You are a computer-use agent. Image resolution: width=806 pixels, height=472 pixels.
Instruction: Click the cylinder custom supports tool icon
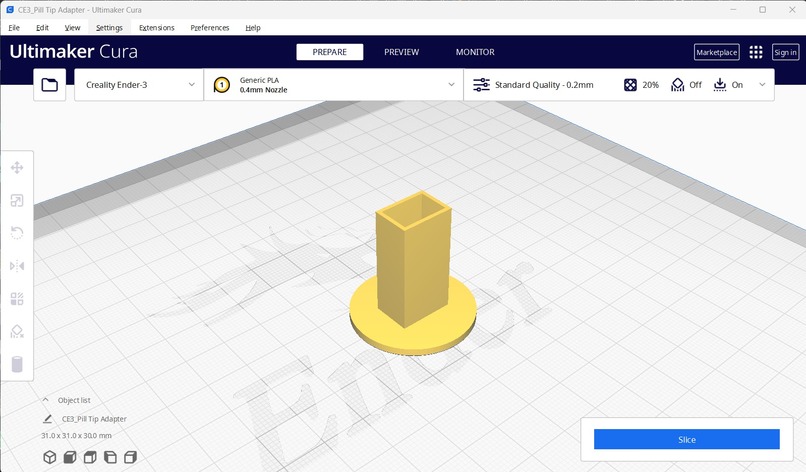pyautogui.click(x=17, y=364)
